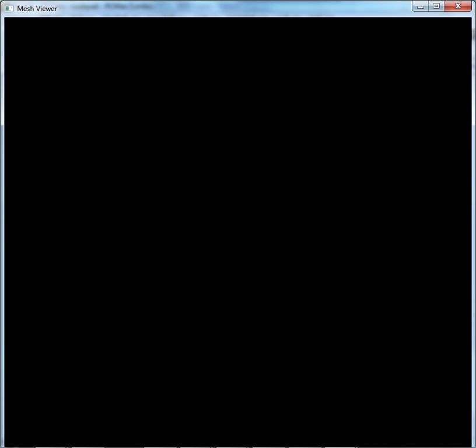The width and height of the screenshot is (476, 448).
Task: Maximize the Mesh Viewer window
Action: (436, 6)
